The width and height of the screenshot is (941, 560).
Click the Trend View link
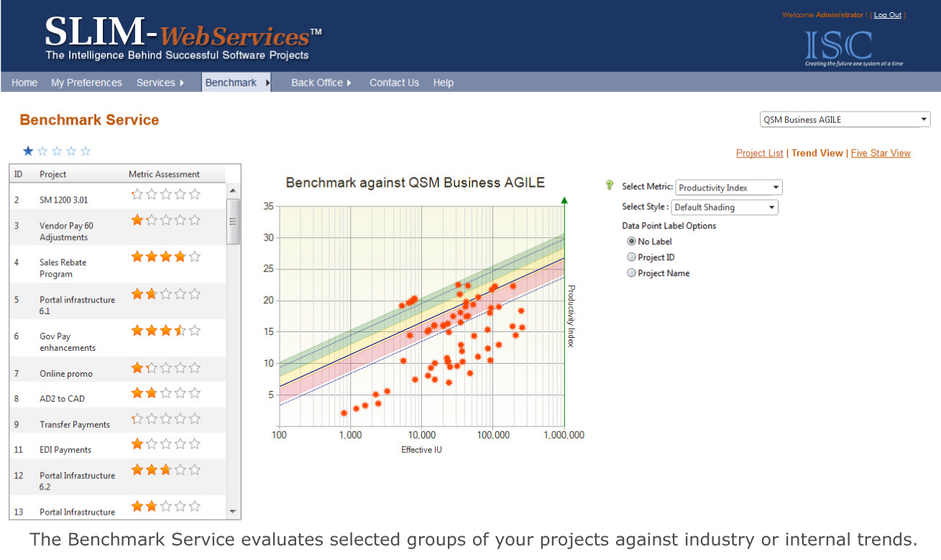817,153
